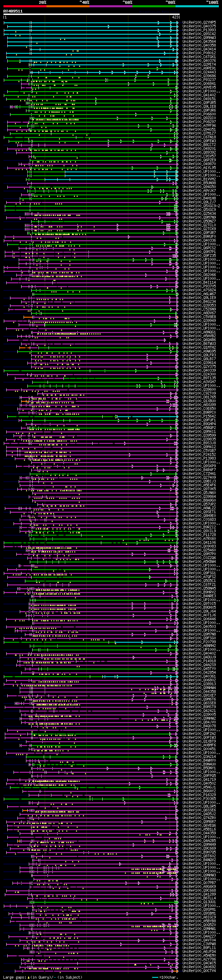Screen dimensions: 222x980
Task: Choose the UniRef100_P08297 entry
Action: [x=199, y=122]
